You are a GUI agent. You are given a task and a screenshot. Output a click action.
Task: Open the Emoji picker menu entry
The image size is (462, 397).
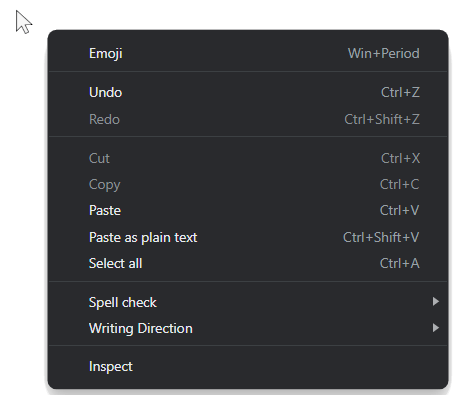tap(248, 53)
